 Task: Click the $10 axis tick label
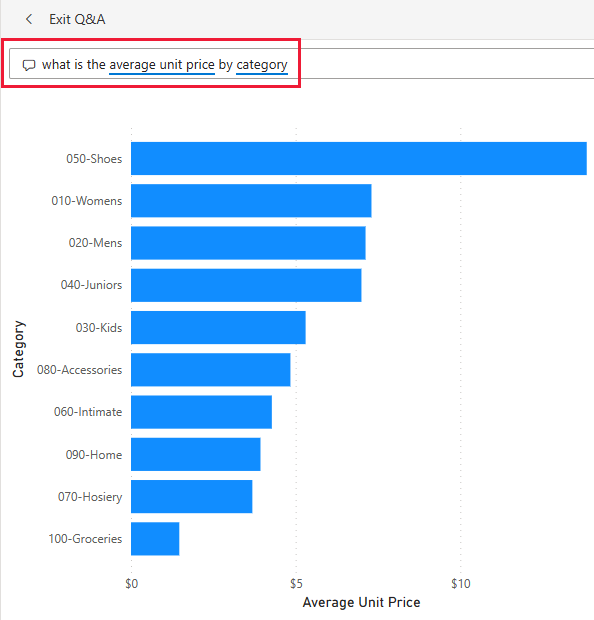[461, 584]
